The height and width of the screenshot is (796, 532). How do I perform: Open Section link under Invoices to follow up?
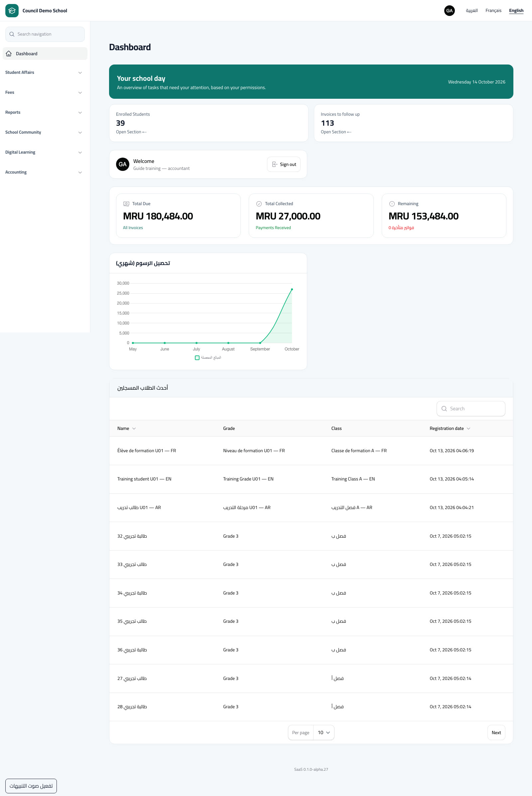tap(336, 132)
